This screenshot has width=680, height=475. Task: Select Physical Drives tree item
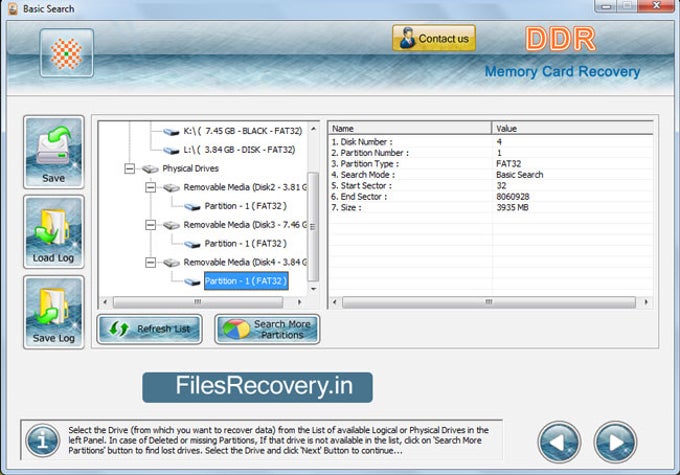point(190,168)
